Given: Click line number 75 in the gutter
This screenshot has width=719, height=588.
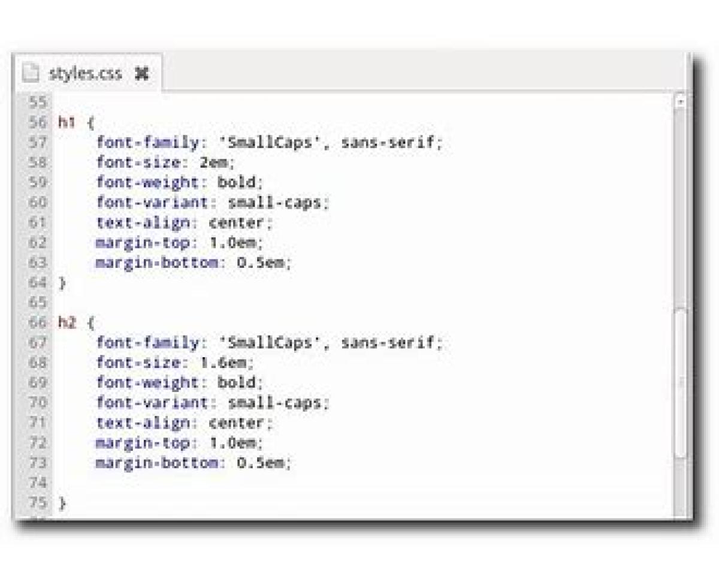Looking at the screenshot, I should (x=37, y=502).
